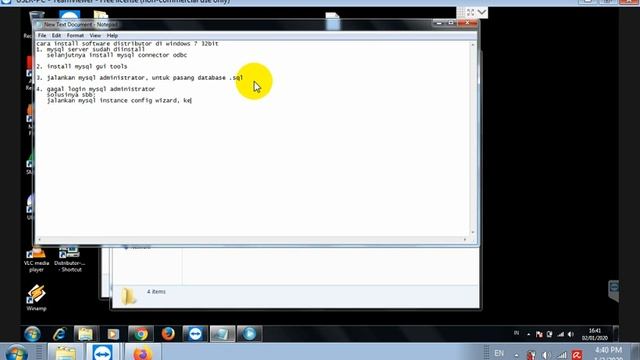Toggle TeamViewer full screen icon
The height and width of the screenshot is (360, 640).
coord(470,12)
